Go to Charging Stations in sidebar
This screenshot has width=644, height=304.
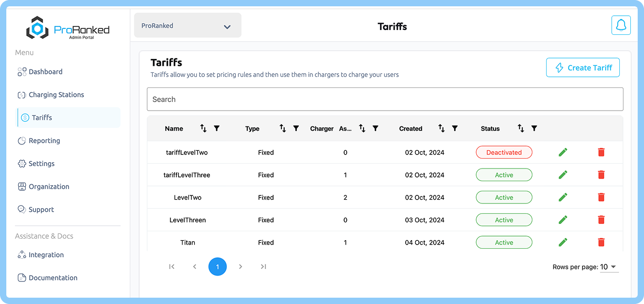[56, 95]
